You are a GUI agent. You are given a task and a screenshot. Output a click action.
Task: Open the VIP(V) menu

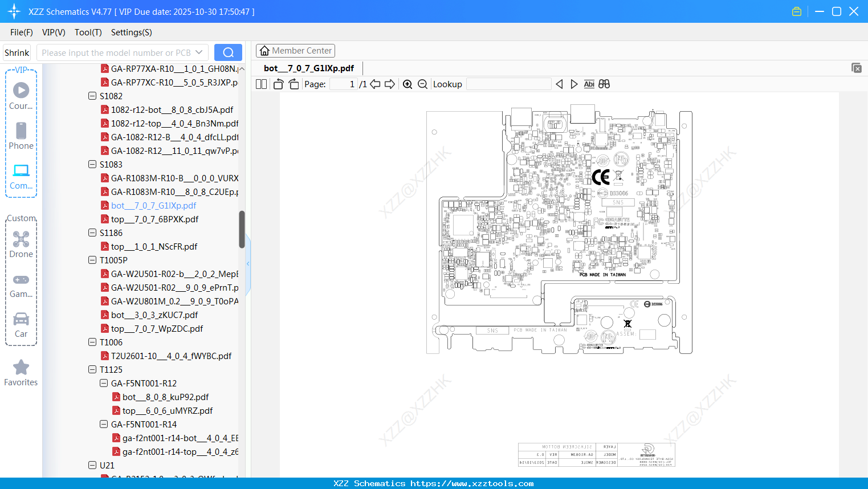point(54,32)
